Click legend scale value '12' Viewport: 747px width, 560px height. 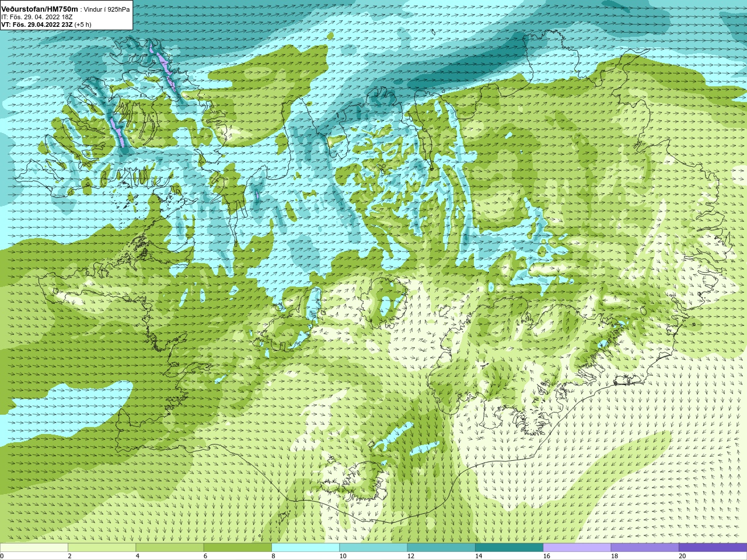click(411, 556)
